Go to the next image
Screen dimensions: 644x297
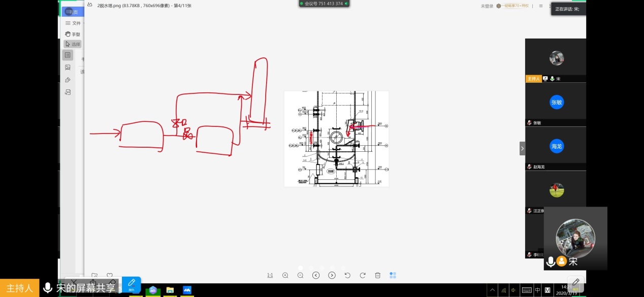[332, 275]
